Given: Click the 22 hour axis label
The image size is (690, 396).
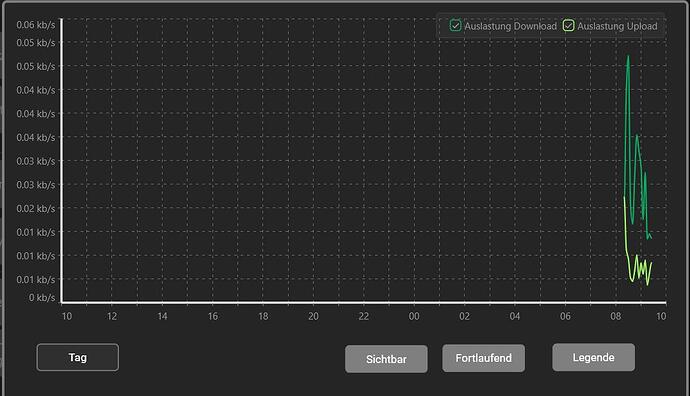Looking at the screenshot, I should click(x=363, y=316).
